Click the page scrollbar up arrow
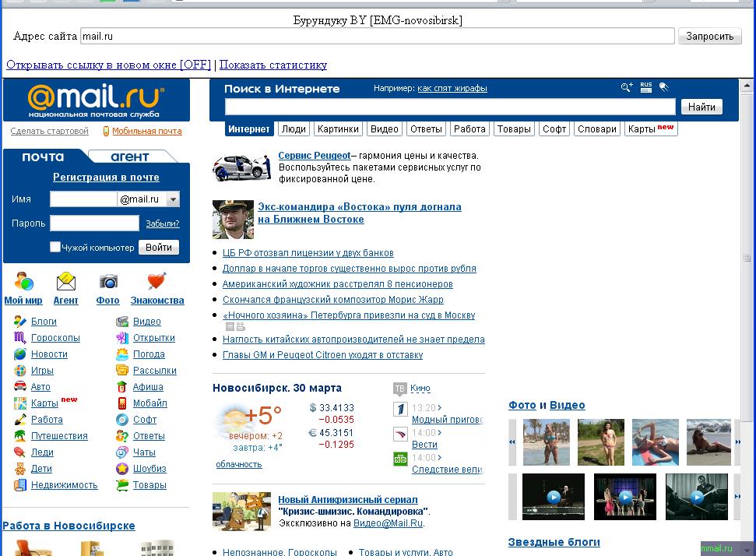The height and width of the screenshot is (556, 756). pyautogui.click(x=747, y=86)
